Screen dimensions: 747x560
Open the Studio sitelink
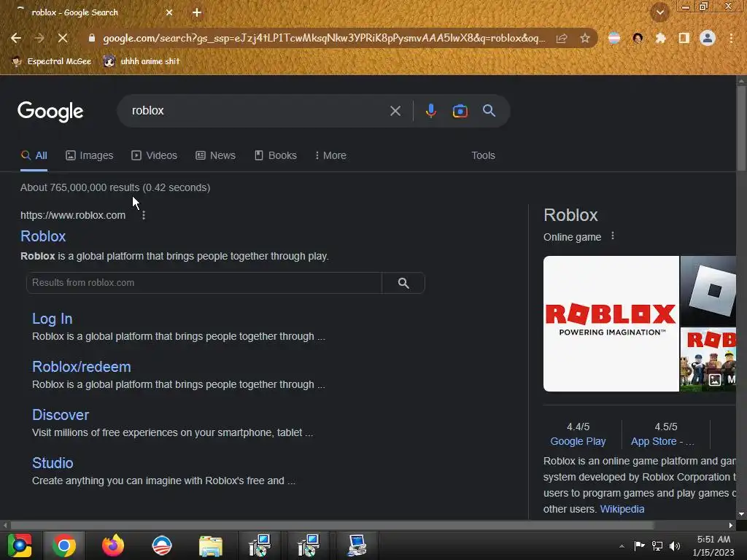[53, 463]
